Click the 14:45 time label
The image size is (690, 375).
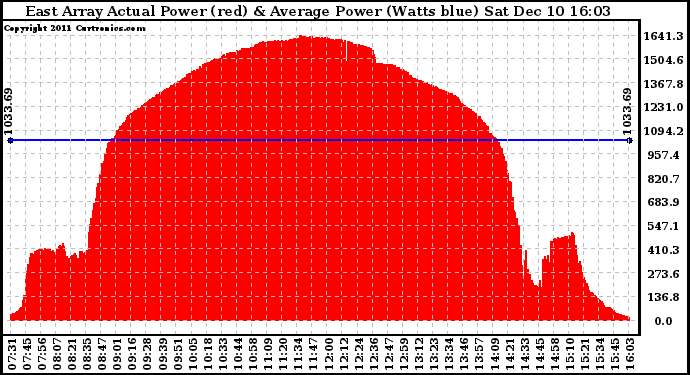click(540, 354)
